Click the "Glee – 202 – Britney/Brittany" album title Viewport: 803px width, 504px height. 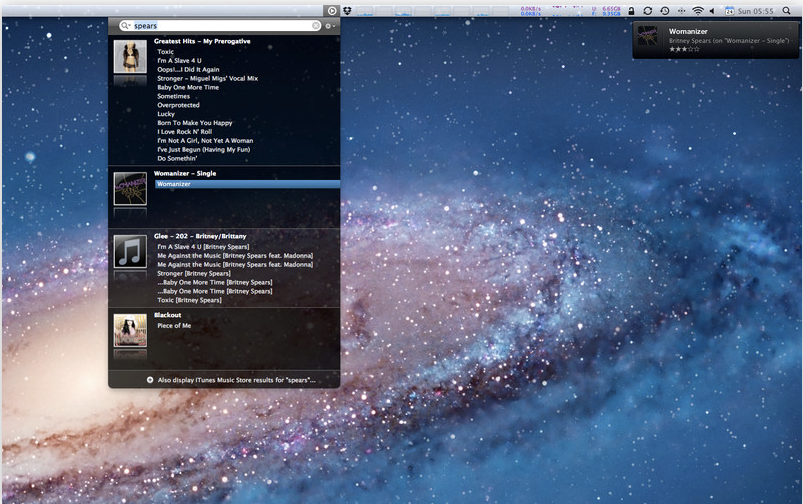click(x=200, y=237)
